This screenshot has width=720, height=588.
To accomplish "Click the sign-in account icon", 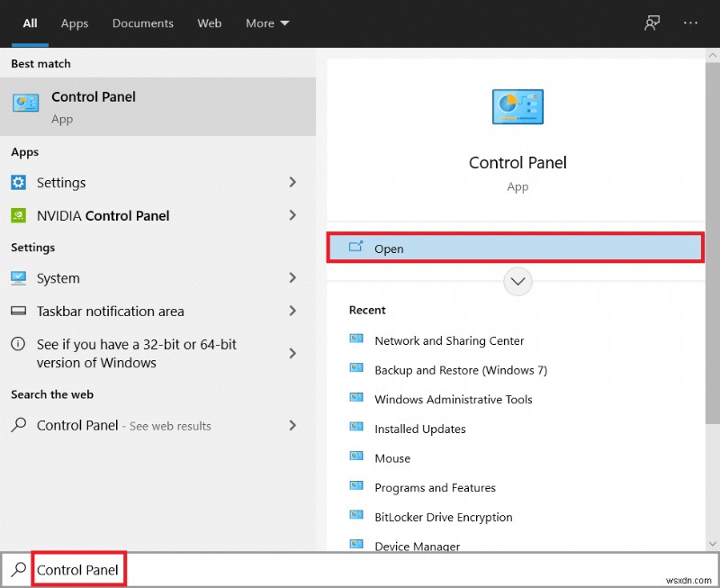I will point(652,23).
